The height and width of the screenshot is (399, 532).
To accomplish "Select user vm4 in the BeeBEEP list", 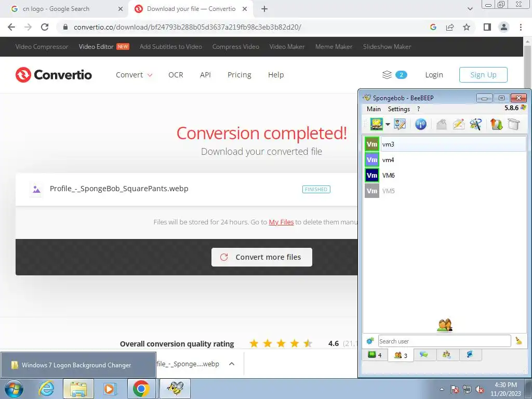I will [445, 160].
